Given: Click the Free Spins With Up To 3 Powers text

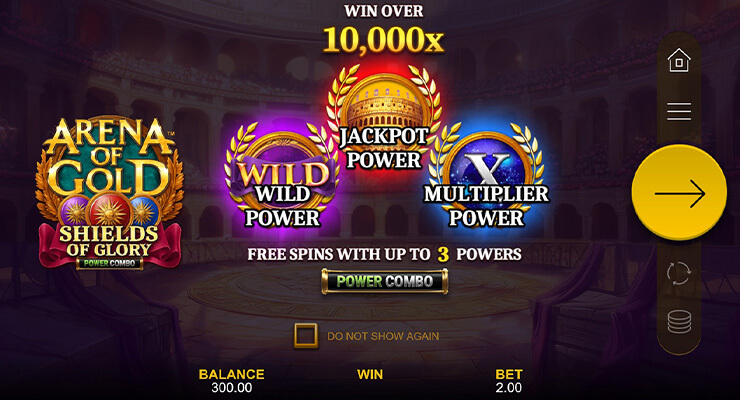Looking at the screenshot, I should 384,254.
